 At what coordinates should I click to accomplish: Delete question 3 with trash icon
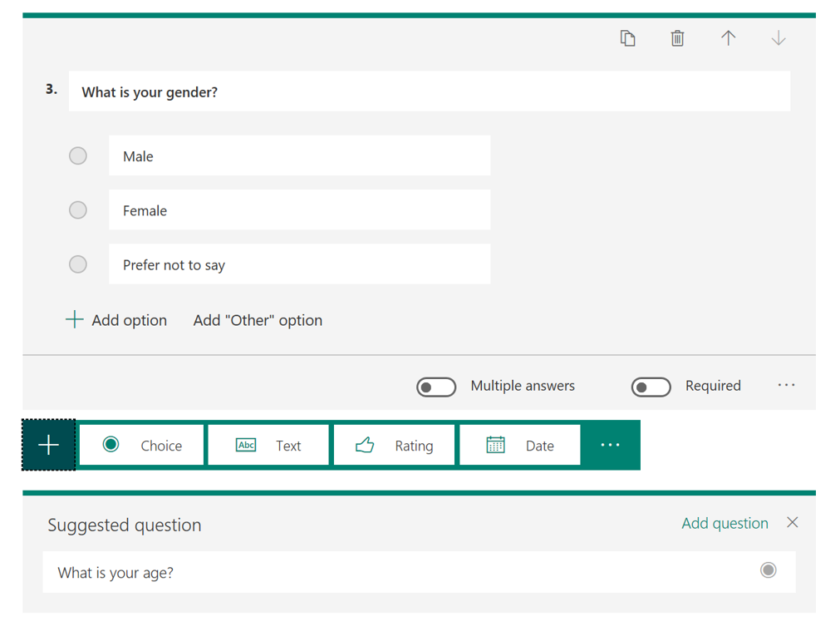pos(677,37)
